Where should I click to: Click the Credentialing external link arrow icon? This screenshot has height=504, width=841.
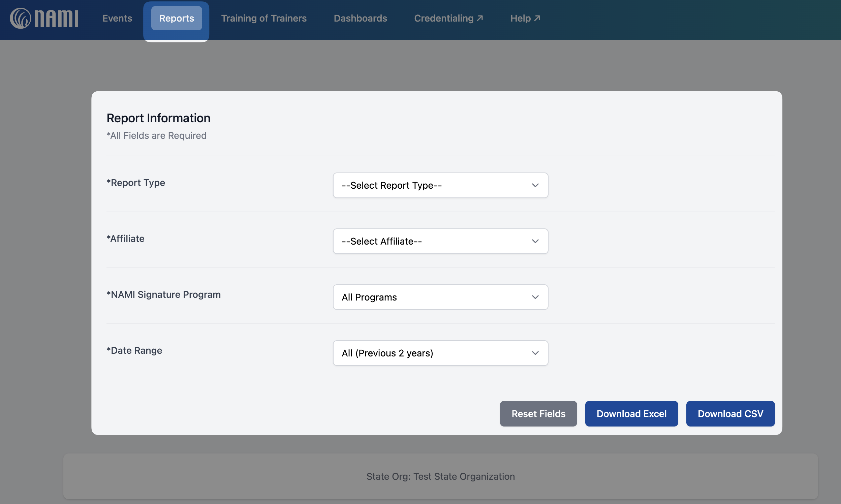click(480, 18)
